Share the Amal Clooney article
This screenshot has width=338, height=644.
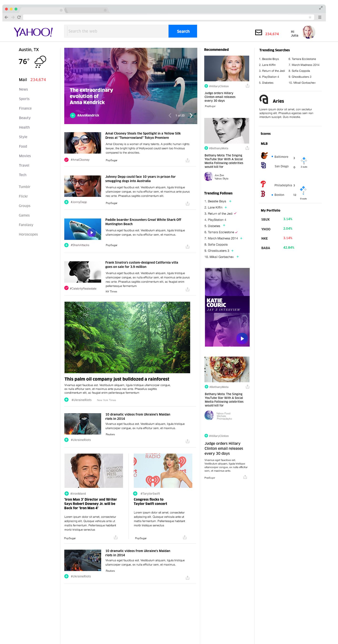[188, 160]
